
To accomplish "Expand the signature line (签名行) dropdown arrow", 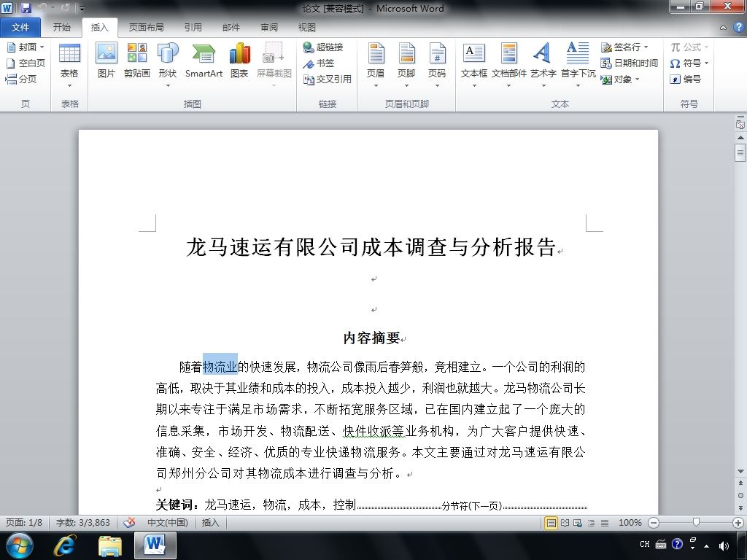I will 646,47.
